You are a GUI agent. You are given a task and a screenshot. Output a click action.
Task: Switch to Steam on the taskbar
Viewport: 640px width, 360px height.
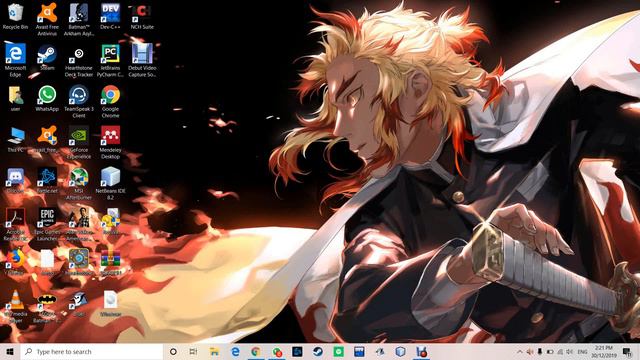tap(318, 351)
